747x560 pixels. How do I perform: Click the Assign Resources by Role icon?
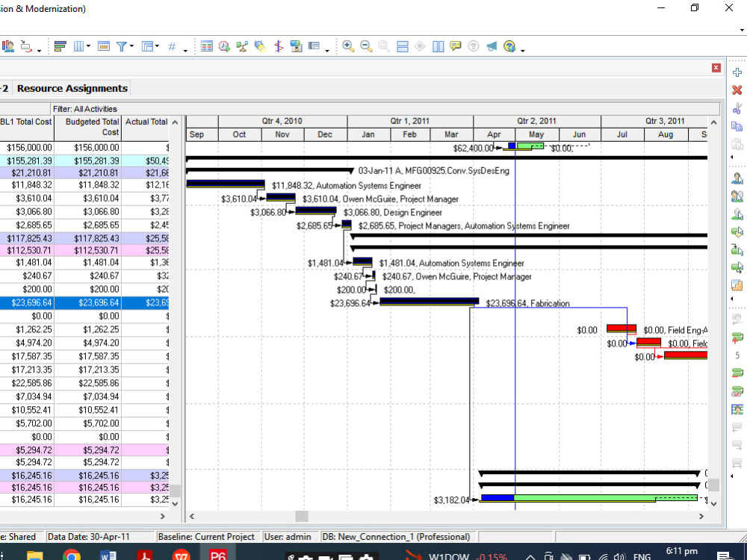737,196
